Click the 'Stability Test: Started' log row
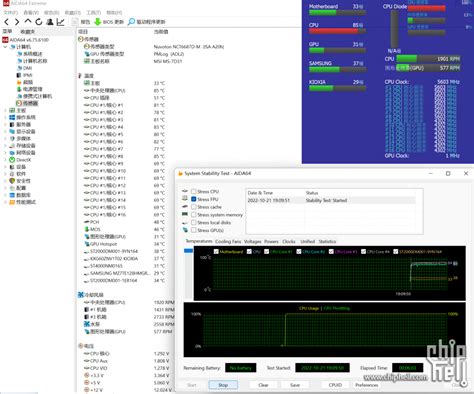 point(331,200)
